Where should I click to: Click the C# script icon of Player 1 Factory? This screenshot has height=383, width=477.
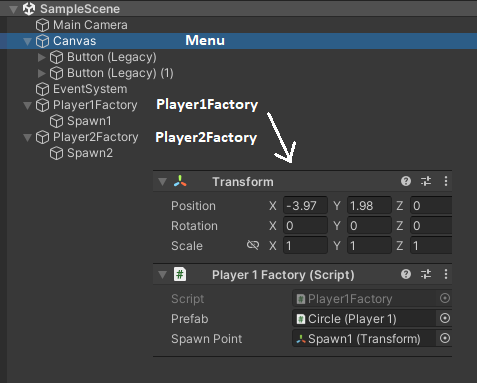click(180, 275)
